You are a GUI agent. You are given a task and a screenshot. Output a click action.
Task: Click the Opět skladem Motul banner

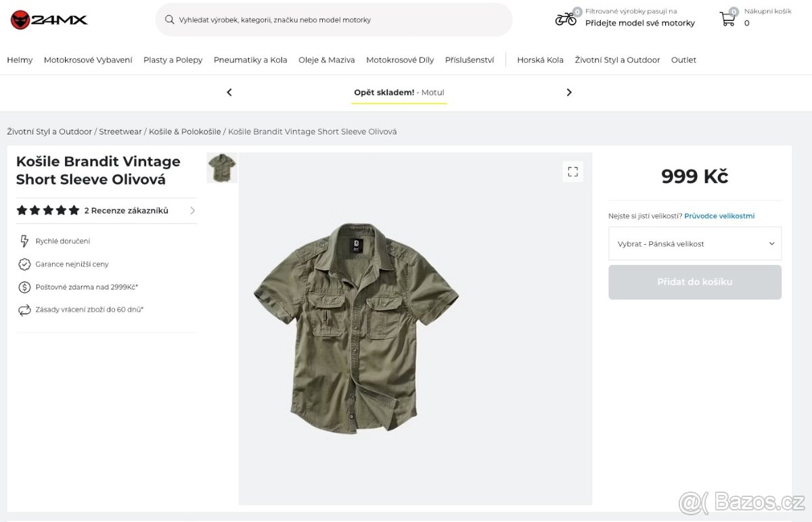pyautogui.click(x=399, y=93)
